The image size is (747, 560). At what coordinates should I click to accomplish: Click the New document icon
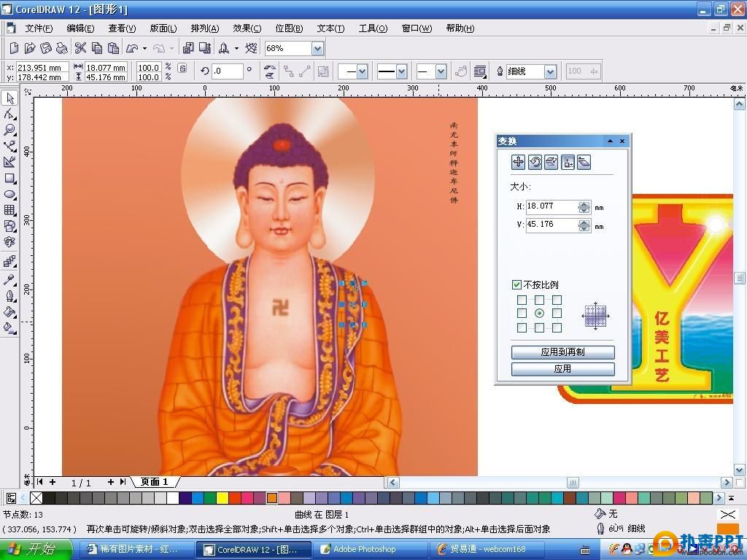point(15,48)
